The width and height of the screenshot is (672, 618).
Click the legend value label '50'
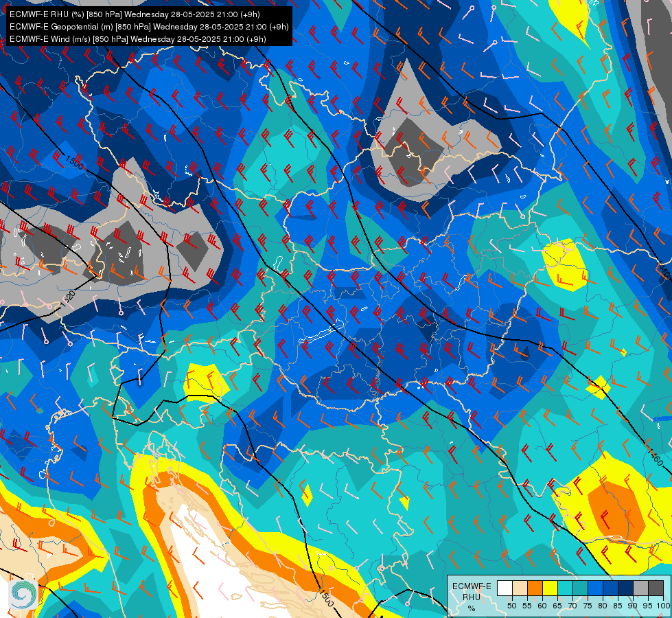pos(511,606)
